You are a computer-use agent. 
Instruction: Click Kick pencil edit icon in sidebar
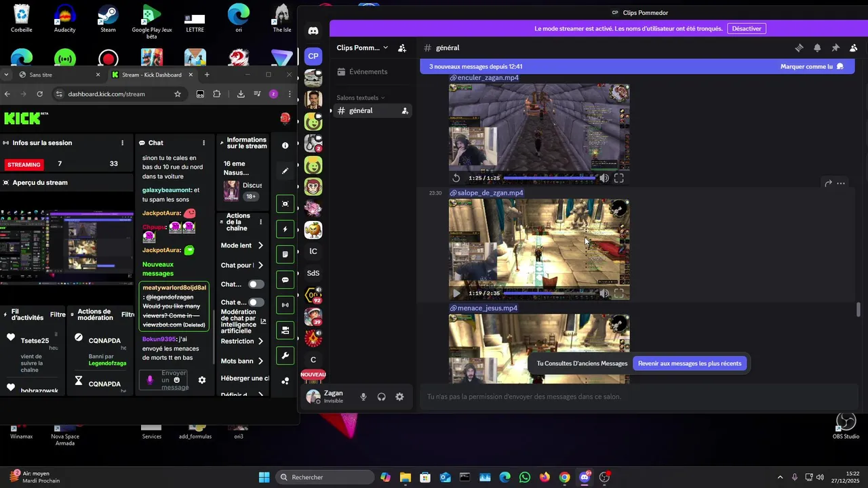coord(285,171)
